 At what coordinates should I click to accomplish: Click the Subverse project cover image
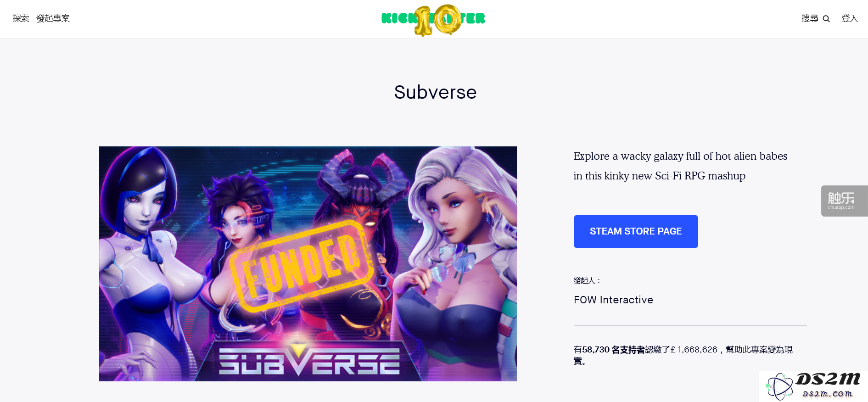pos(308,264)
